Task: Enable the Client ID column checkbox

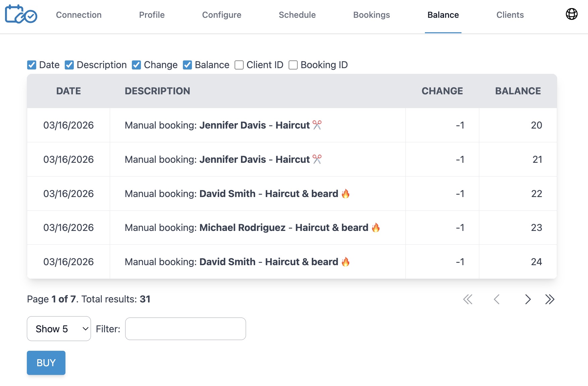Action: (239, 65)
